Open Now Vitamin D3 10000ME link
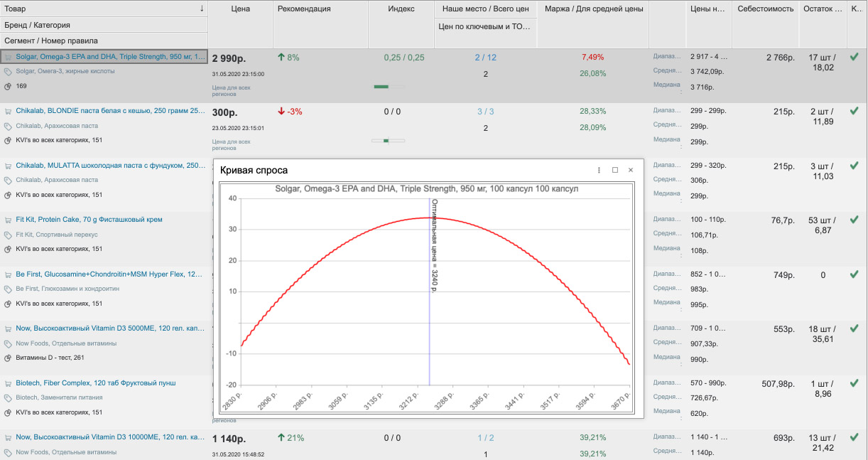This screenshot has height=460, width=868. 111,437
